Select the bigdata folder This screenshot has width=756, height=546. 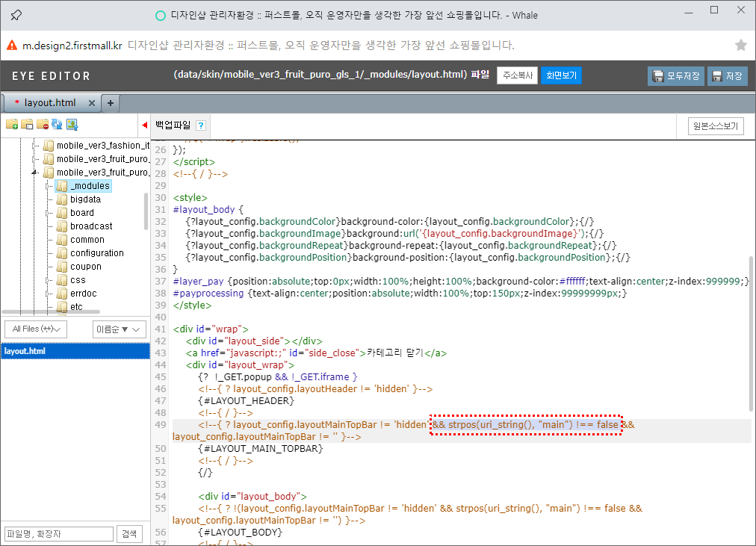[x=85, y=199]
